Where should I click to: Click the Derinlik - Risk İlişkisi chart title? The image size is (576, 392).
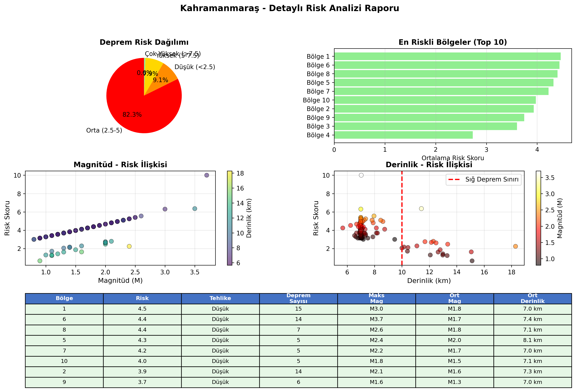pos(429,165)
